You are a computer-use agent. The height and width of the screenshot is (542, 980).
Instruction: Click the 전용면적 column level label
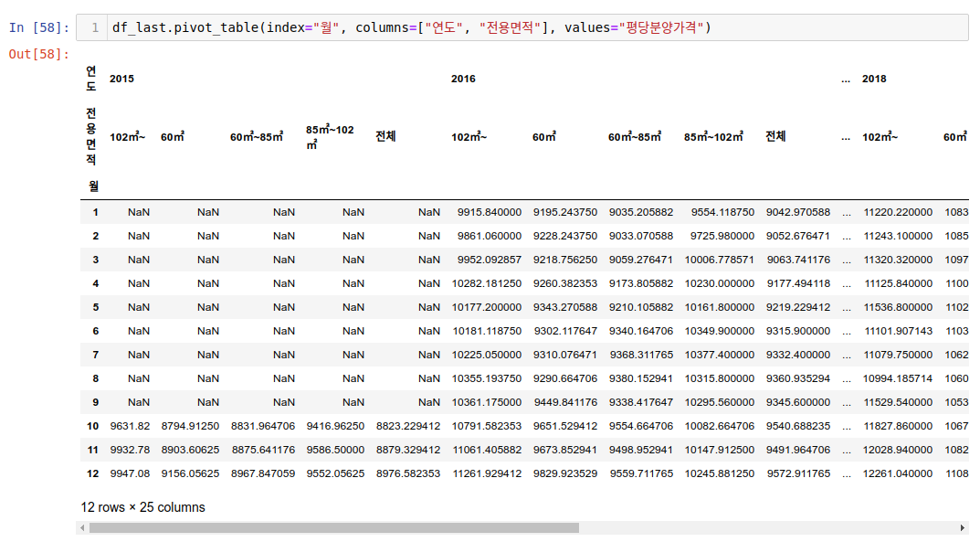pos(91,136)
